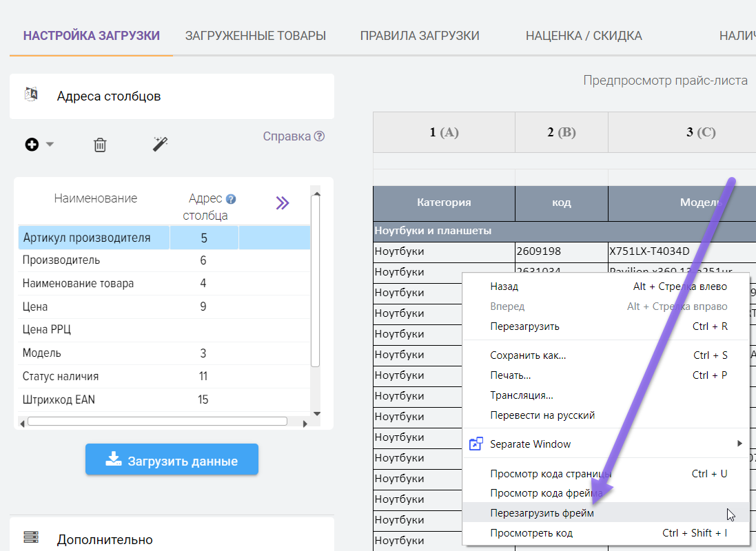Click the double chevron expand icon
The height and width of the screenshot is (551, 756).
pyautogui.click(x=283, y=202)
